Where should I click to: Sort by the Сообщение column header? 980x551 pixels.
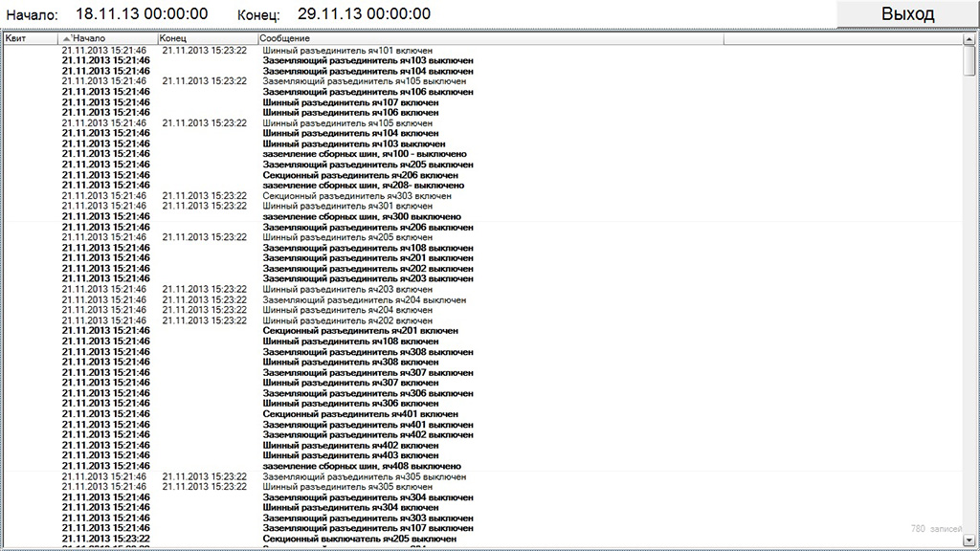pyautogui.click(x=491, y=38)
